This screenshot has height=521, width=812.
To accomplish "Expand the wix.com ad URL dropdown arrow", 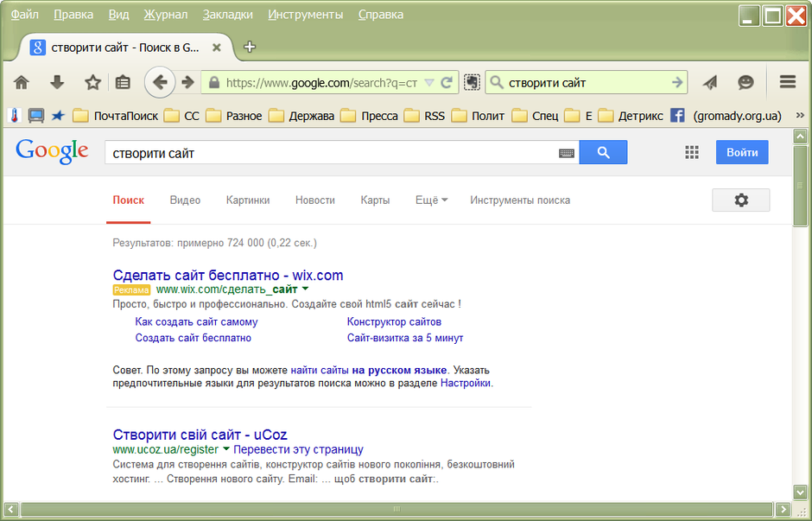I will tap(305, 289).
